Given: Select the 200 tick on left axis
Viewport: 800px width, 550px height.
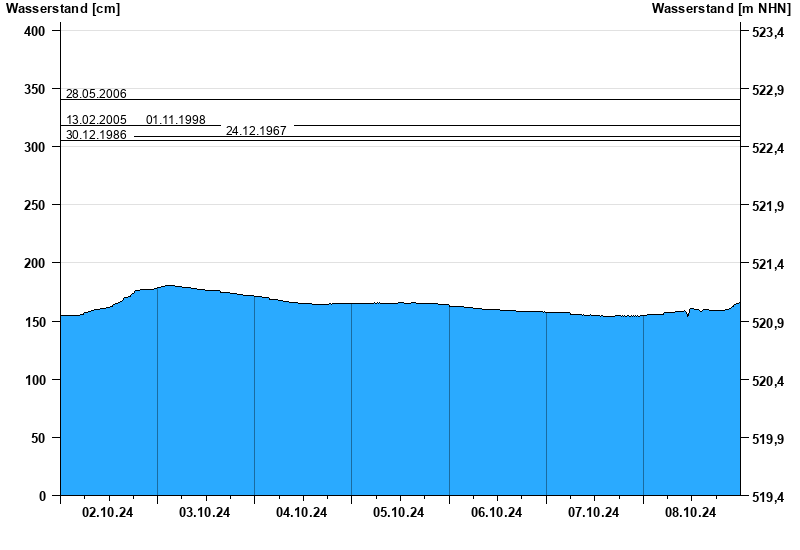Looking at the screenshot, I should [35, 264].
